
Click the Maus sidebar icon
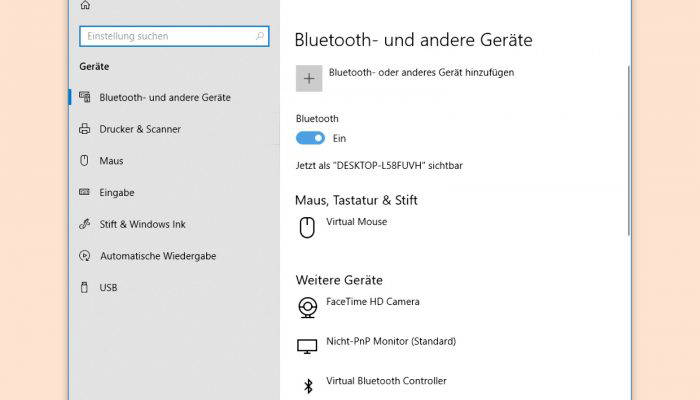(x=84, y=161)
